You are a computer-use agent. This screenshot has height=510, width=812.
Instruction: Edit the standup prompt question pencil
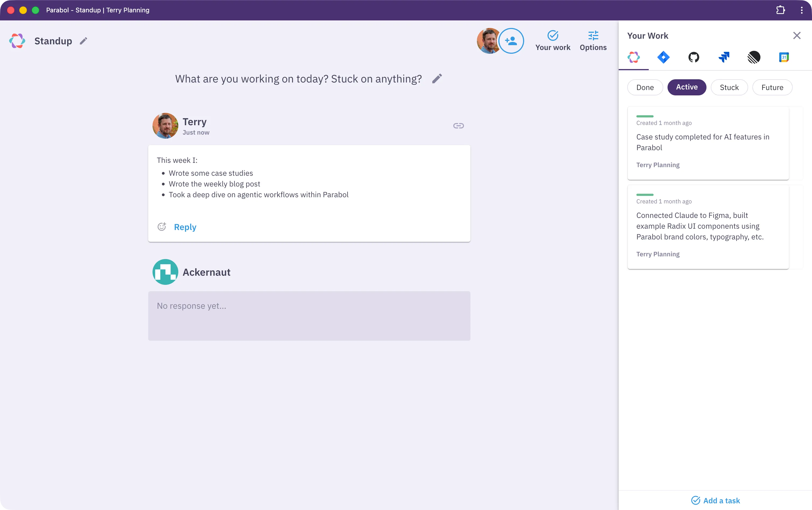point(437,78)
